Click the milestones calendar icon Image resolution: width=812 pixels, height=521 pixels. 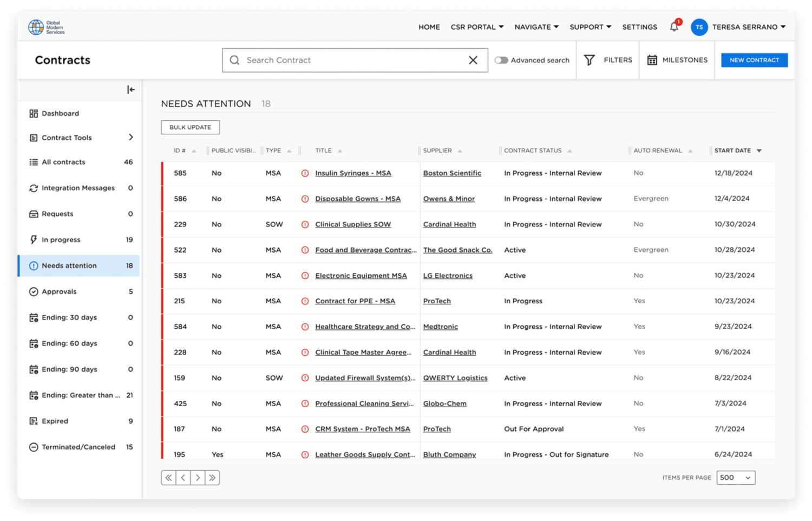pos(652,60)
